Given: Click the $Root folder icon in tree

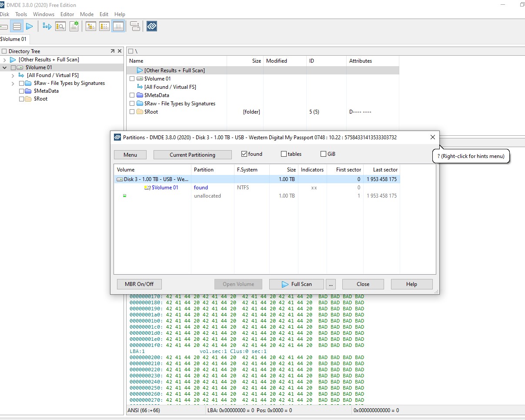Looking at the screenshot, I should click(x=28, y=99).
